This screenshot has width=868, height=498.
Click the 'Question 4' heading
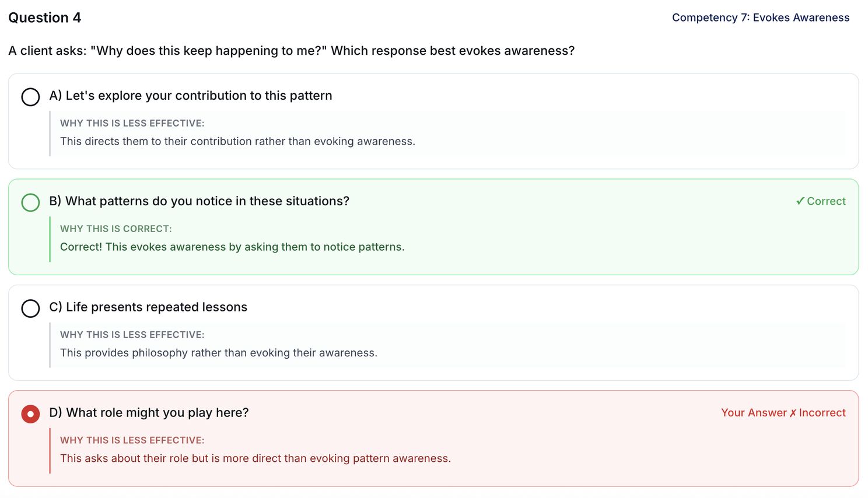click(x=44, y=17)
